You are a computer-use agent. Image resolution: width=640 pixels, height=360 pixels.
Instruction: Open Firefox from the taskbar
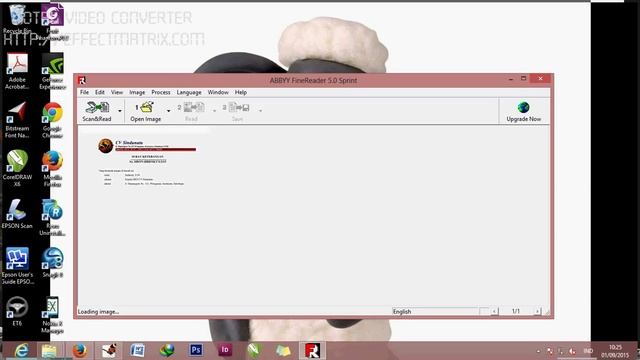pos(80,350)
